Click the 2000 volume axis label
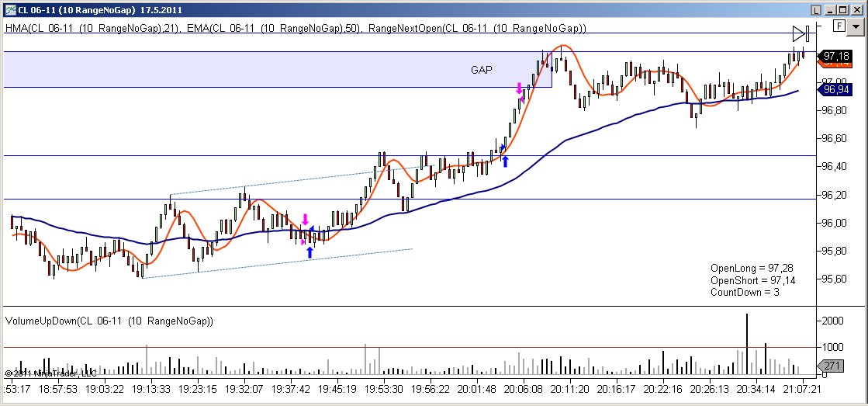 [x=833, y=321]
